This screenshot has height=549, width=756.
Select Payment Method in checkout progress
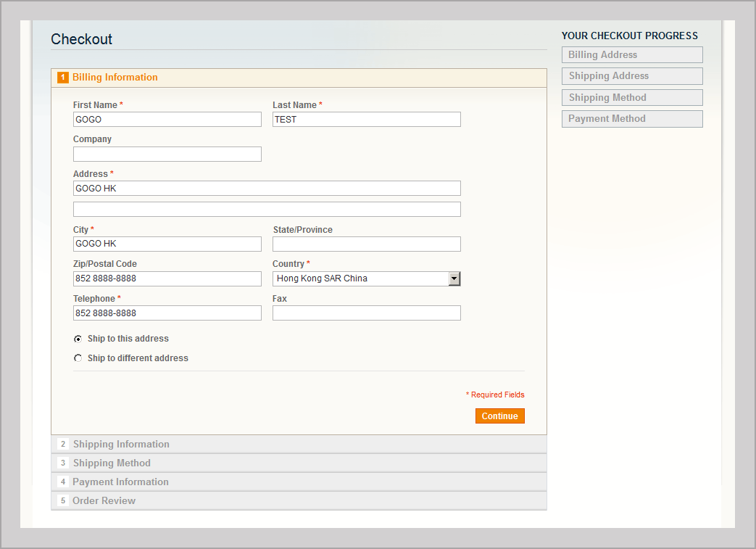pos(631,119)
